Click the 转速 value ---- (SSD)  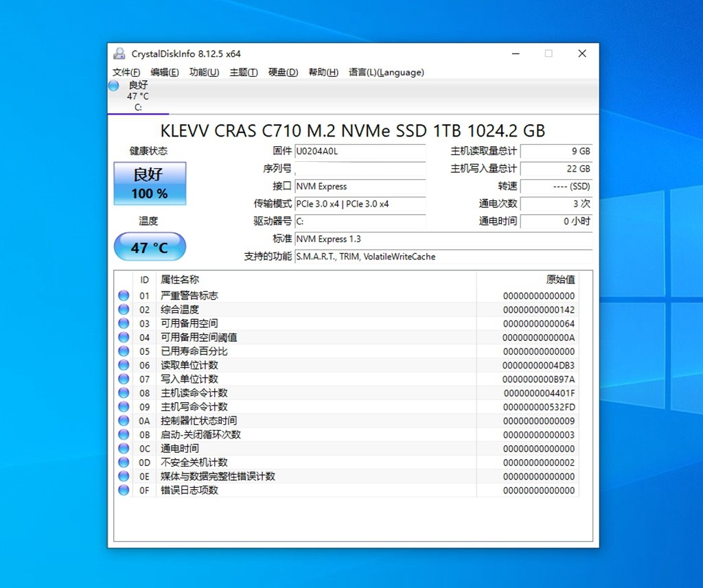coord(556,187)
